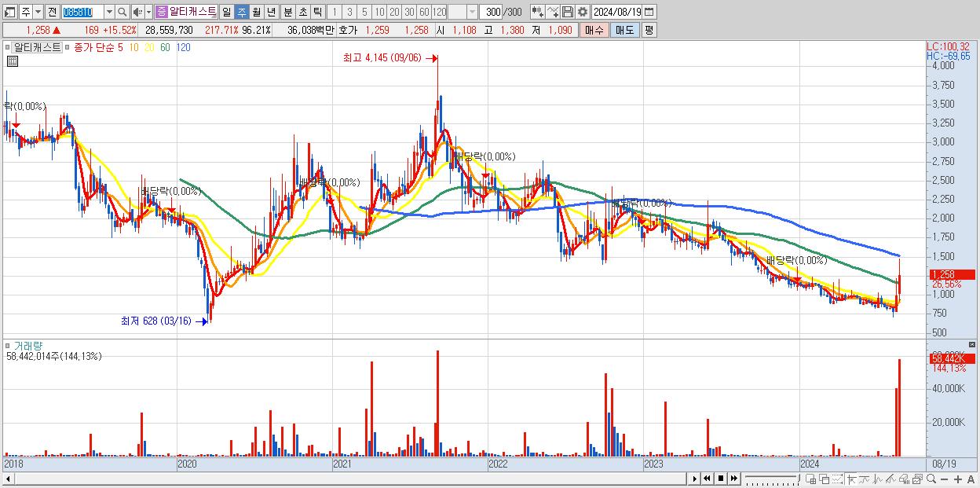This screenshot has height=488, width=980.
Task: Click the date field 2024/08/19
Action: tap(617, 12)
